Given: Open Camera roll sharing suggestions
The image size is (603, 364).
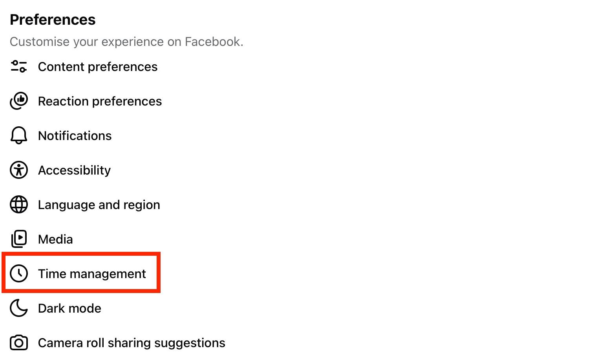Looking at the screenshot, I should coord(132,343).
